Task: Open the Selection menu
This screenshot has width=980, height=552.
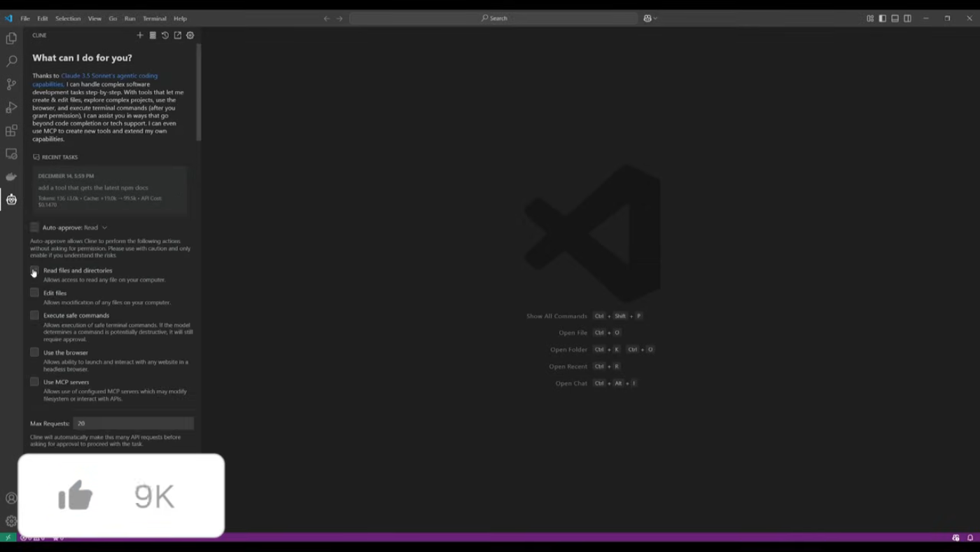Action: coord(68,18)
